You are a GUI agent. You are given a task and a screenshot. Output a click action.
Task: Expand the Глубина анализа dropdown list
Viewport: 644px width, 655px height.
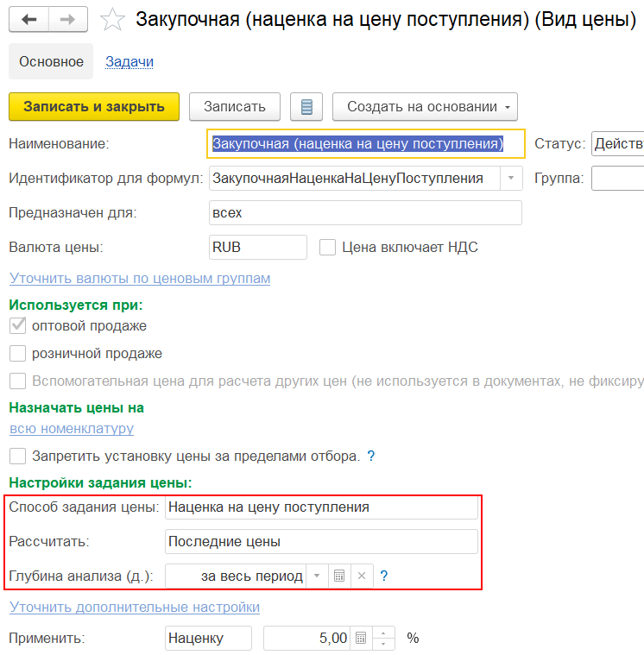317,576
